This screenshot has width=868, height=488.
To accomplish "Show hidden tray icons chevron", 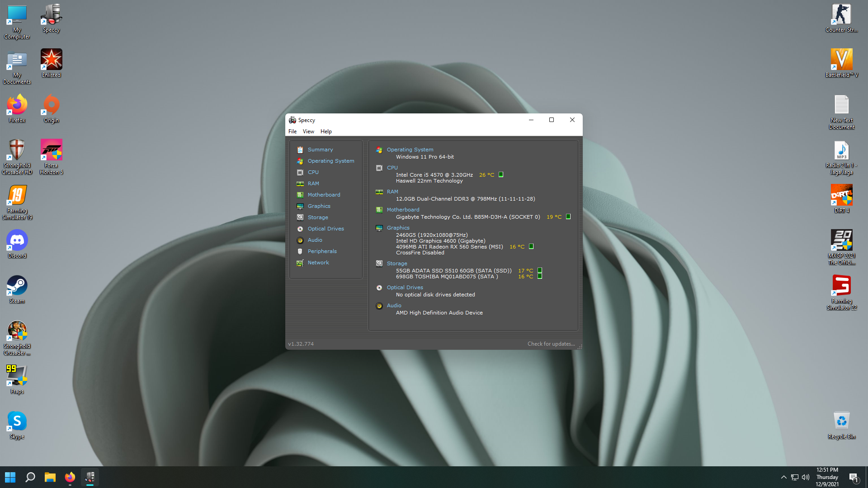I will pos(783,477).
